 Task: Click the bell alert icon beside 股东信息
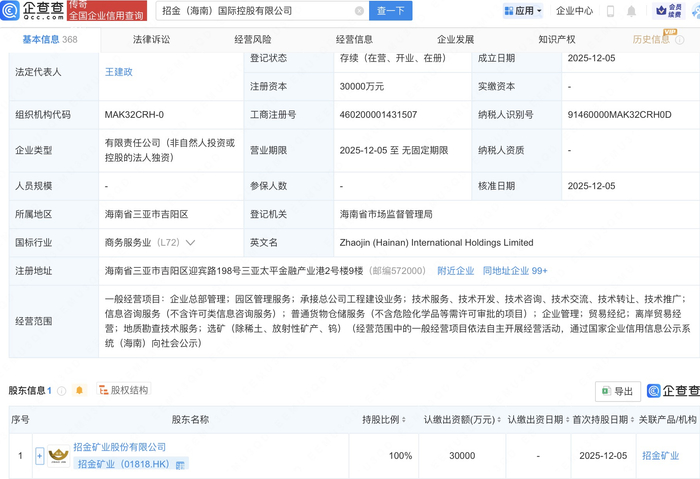[x=80, y=390]
